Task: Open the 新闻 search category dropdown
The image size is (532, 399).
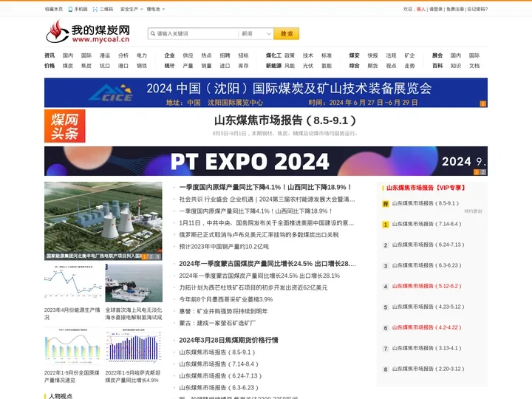Action: (x=256, y=33)
